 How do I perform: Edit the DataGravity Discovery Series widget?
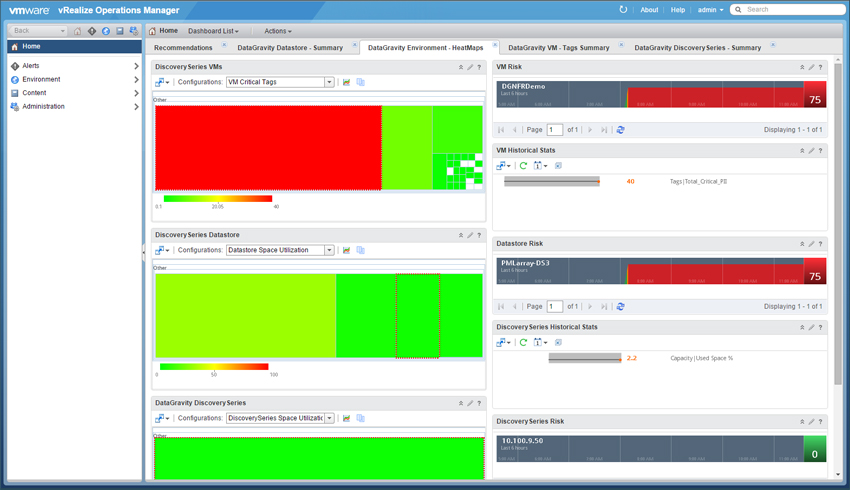pyautogui.click(x=470, y=403)
